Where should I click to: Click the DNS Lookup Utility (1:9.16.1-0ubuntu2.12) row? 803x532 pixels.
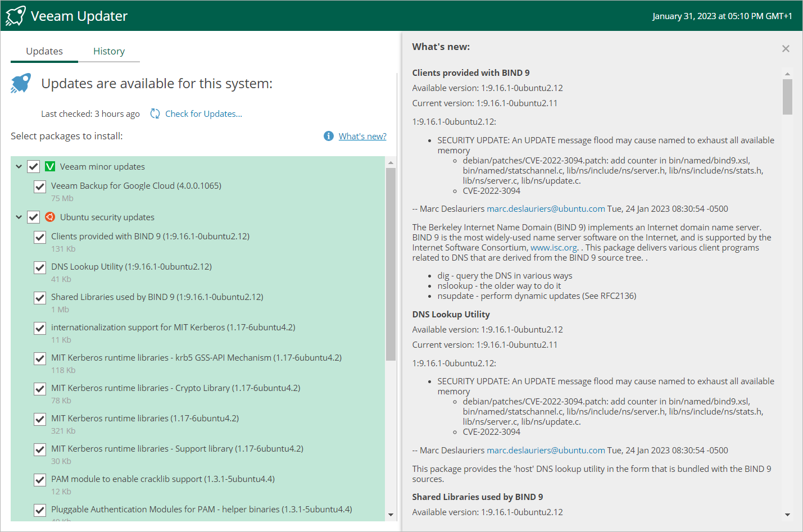click(198, 272)
